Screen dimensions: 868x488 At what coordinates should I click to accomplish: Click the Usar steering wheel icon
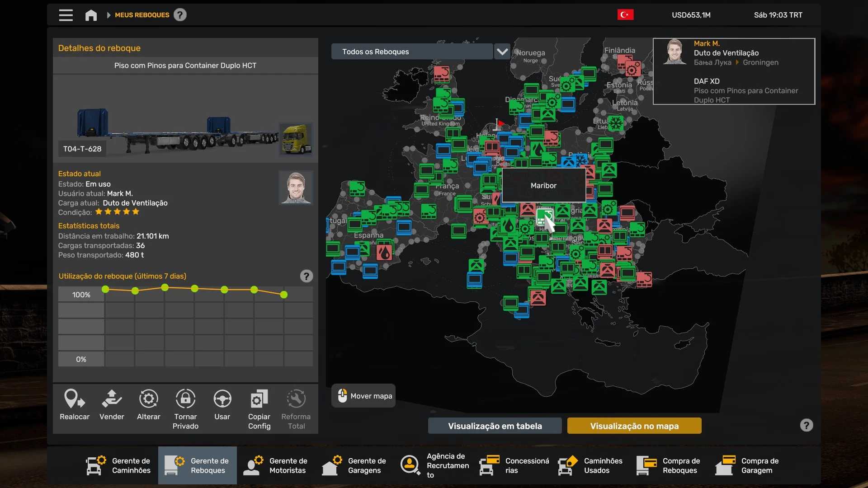pyautogui.click(x=222, y=399)
